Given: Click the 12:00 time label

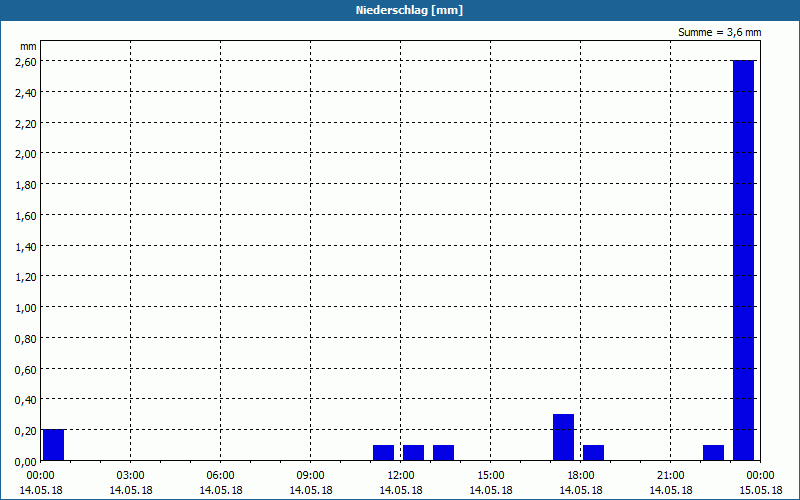Looking at the screenshot, I should pos(401,476).
